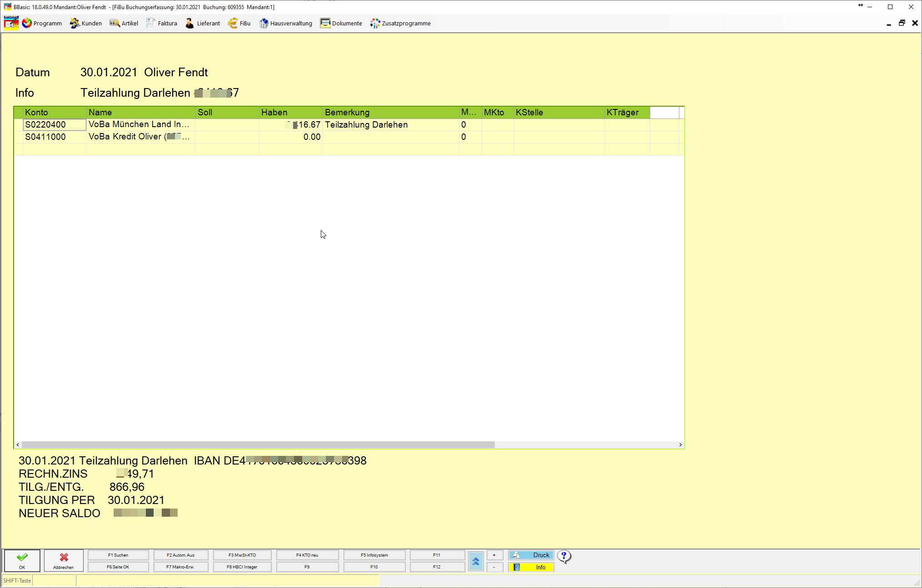Click the F10 button
The width and height of the screenshot is (922, 588).
[x=374, y=567]
